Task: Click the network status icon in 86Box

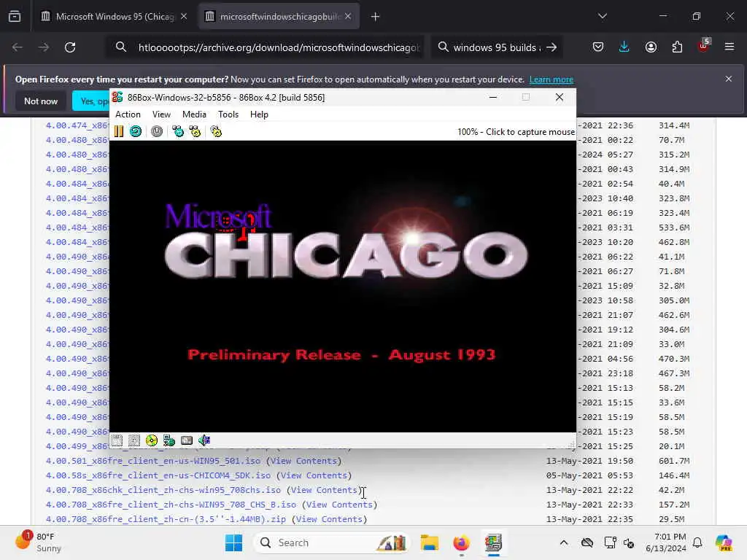Action: pos(169,440)
